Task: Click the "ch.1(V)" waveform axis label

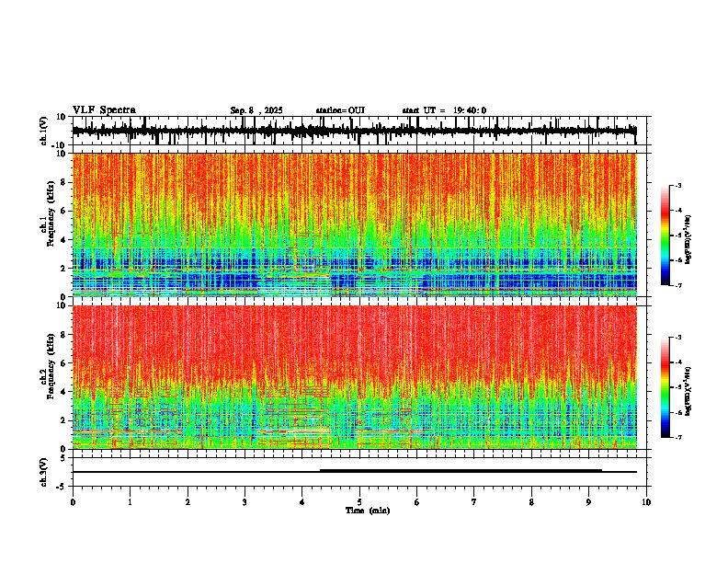Action: [44, 131]
